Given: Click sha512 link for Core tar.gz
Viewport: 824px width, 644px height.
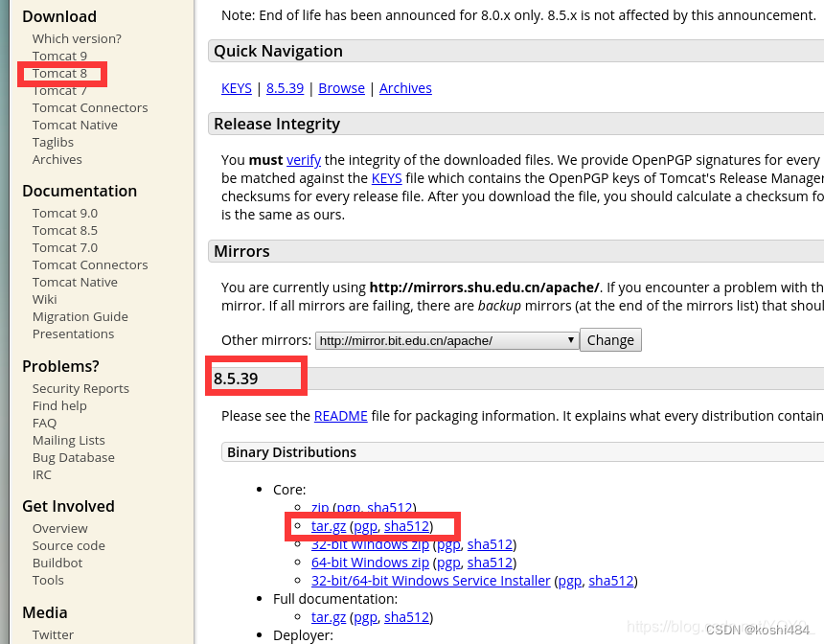Looking at the screenshot, I should pos(407,526).
